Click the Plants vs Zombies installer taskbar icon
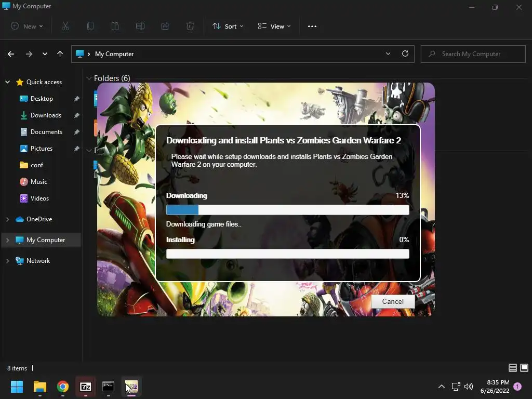532x399 pixels. click(x=131, y=387)
